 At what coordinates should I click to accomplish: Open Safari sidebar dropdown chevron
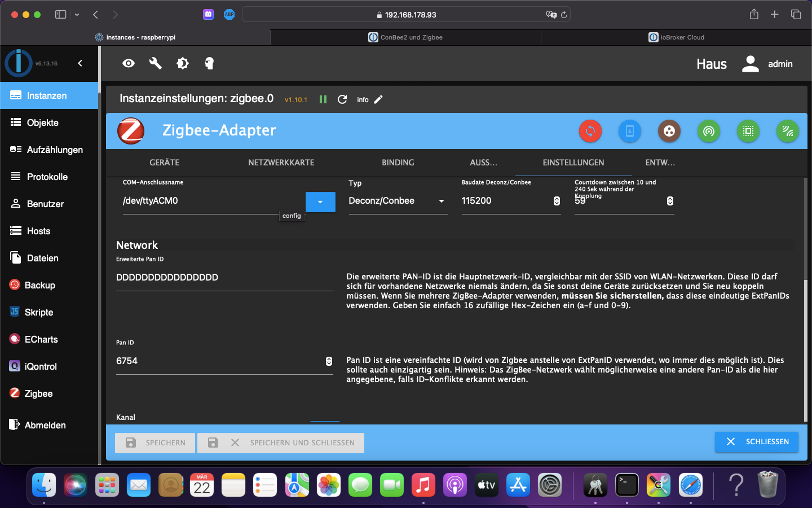(77, 15)
